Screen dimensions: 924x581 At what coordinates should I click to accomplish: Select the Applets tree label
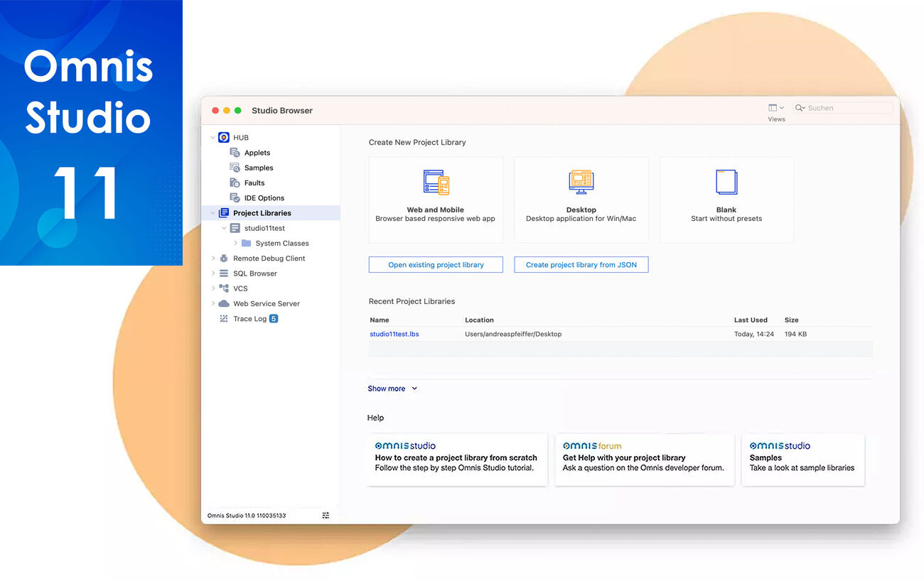[257, 153]
